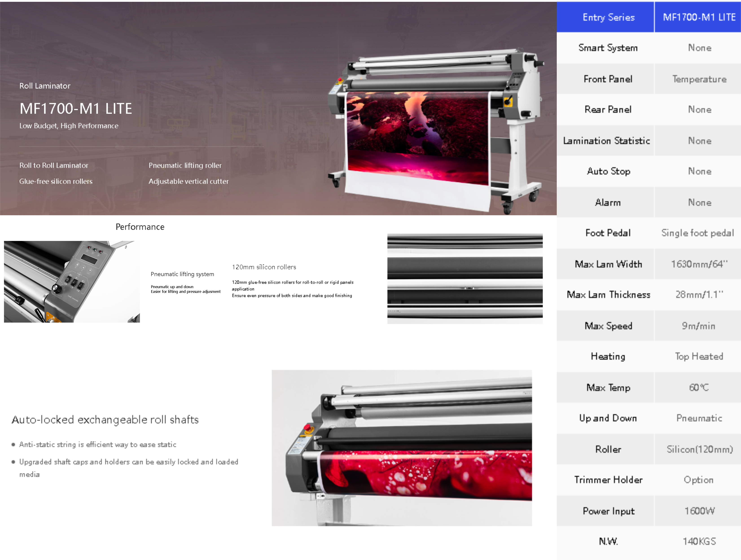This screenshot has height=560, width=741.
Task: Click Auto-locked exchangeable roll shafts heading
Action: click(105, 420)
